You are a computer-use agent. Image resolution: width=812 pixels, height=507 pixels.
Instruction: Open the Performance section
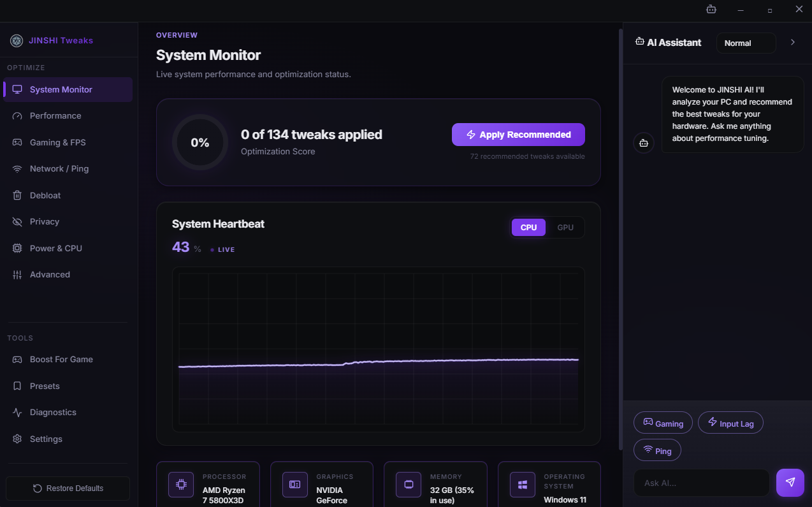[68, 116]
